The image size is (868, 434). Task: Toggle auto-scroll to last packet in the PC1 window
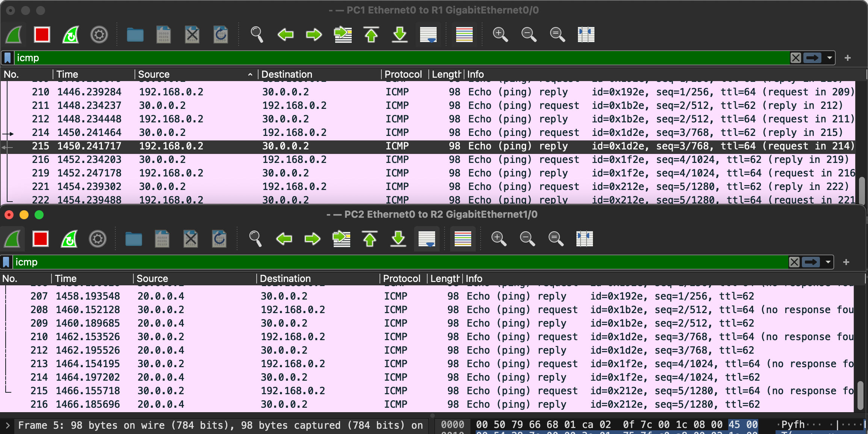coord(428,35)
